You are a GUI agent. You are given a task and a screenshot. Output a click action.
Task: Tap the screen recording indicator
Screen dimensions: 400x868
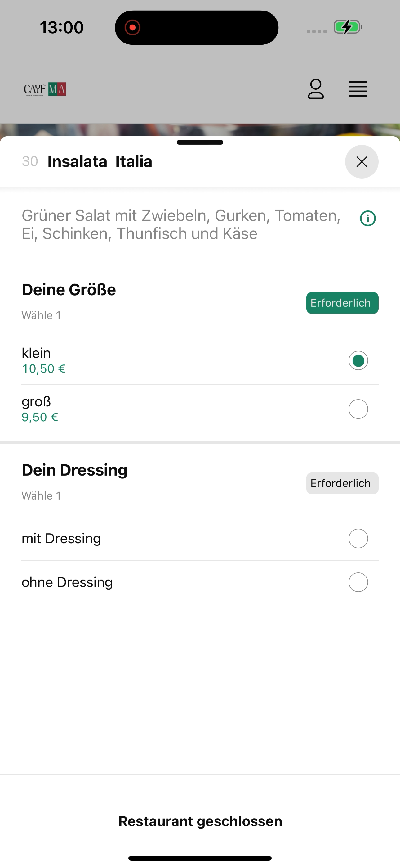click(x=132, y=27)
